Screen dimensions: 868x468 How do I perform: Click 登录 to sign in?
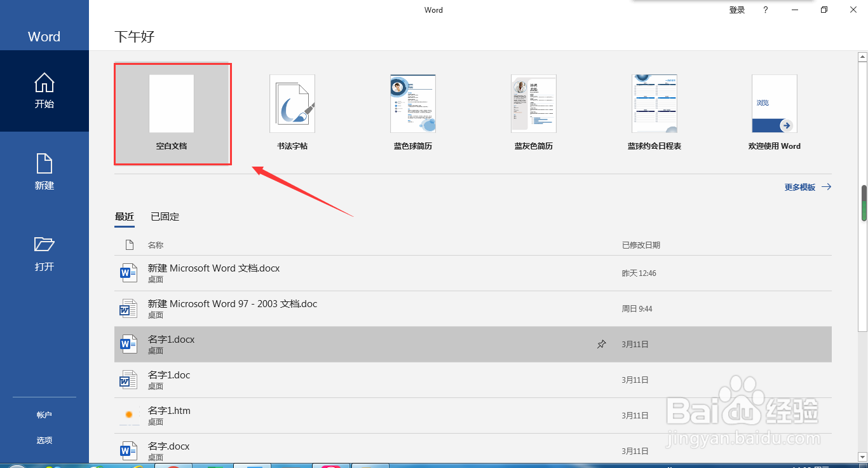click(737, 10)
